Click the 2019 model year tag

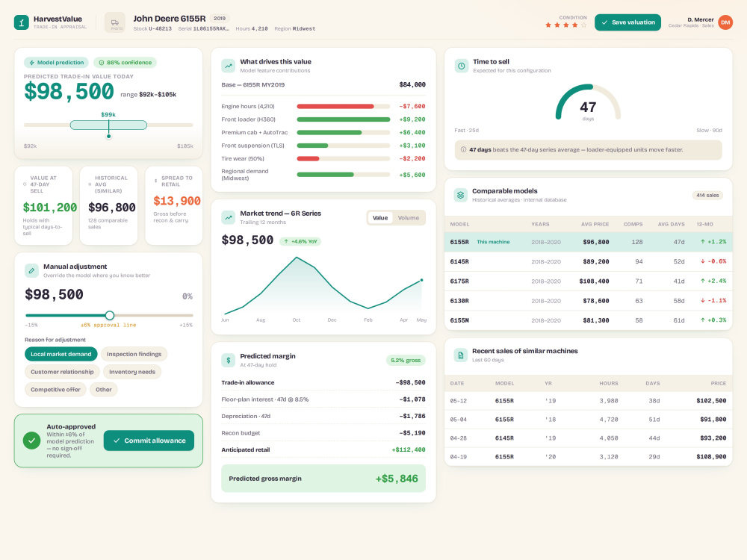(x=220, y=19)
